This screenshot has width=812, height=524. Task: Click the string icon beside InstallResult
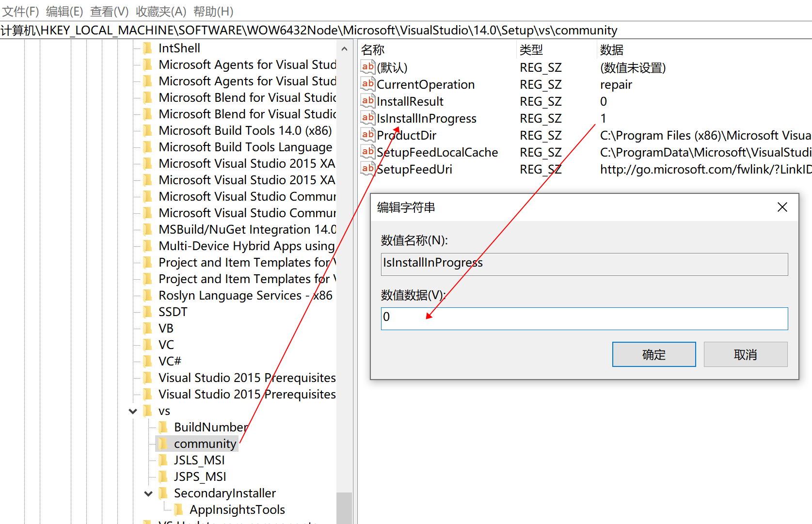pos(368,101)
